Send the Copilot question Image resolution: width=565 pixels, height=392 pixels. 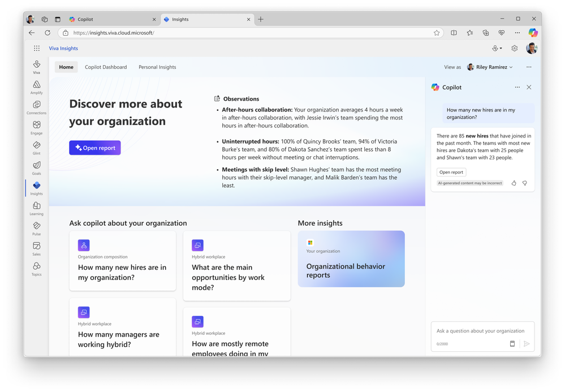tap(527, 344)
